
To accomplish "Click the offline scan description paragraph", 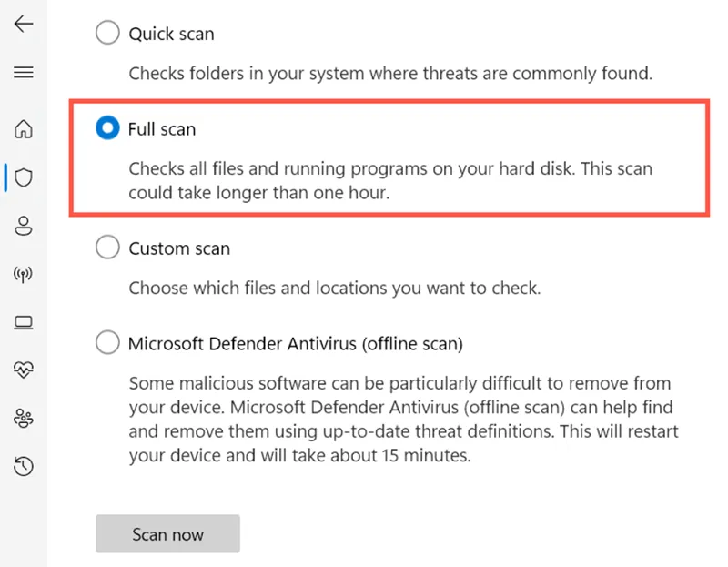I will click(403, 419).
